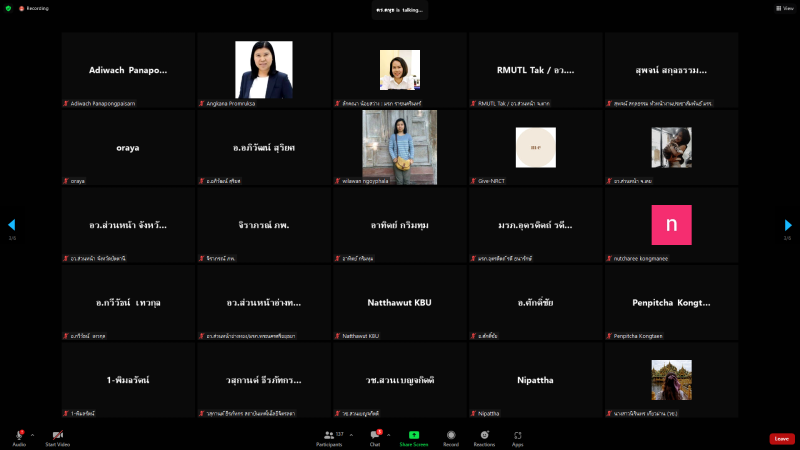The height and width of the screenshot is (450, 800).
Task: Click Start Video camera button
Action: pos(57,435)
